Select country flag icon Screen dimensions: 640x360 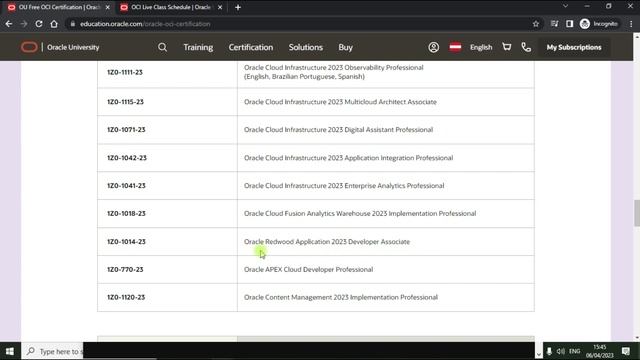coord(455,47)
